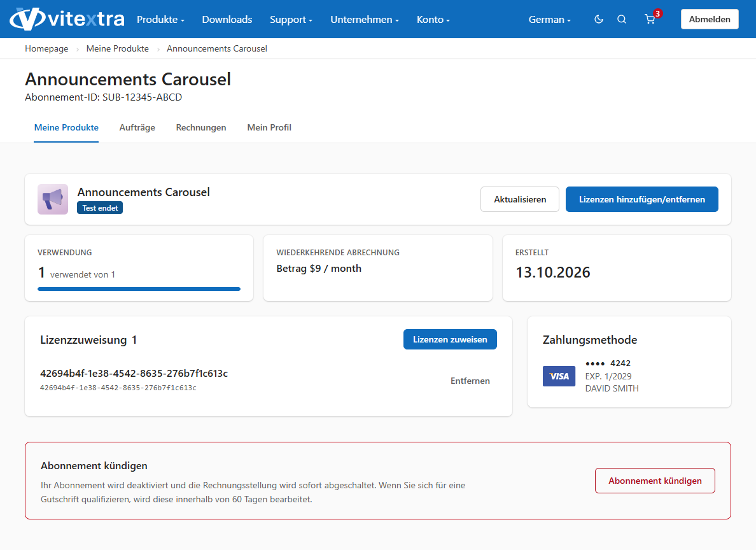Viewport: 756px width, 550px height.
Task: Click the cardholder name DAVID SMITH
Action: [x=612, y=388]
